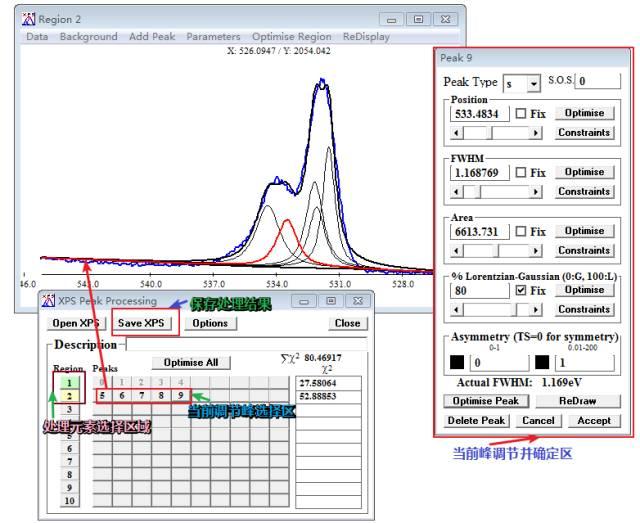
Task: Select peak 5 in the Peaks grid
Action: point(102,396)
